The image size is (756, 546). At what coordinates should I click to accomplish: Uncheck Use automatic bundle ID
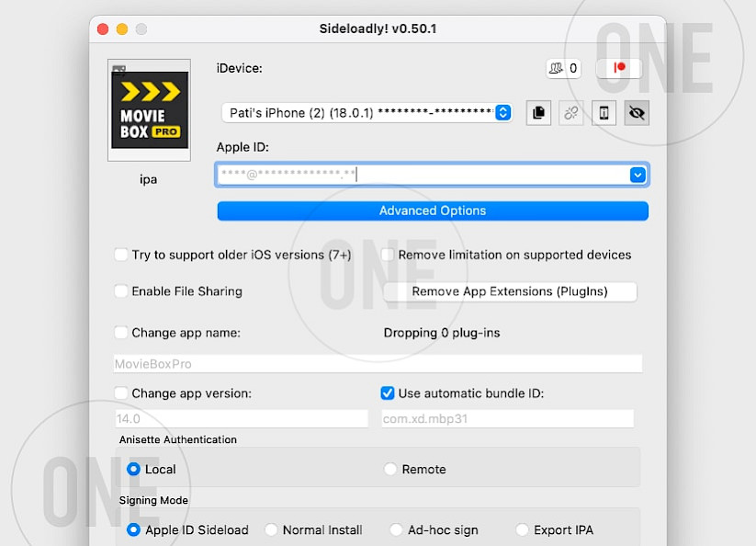point(387,393)
